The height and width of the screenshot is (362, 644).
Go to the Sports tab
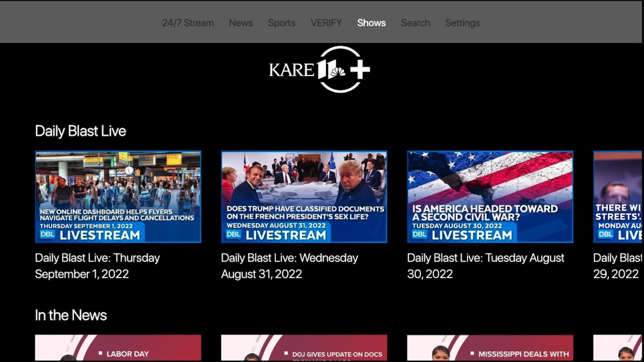tap(282, 23)
